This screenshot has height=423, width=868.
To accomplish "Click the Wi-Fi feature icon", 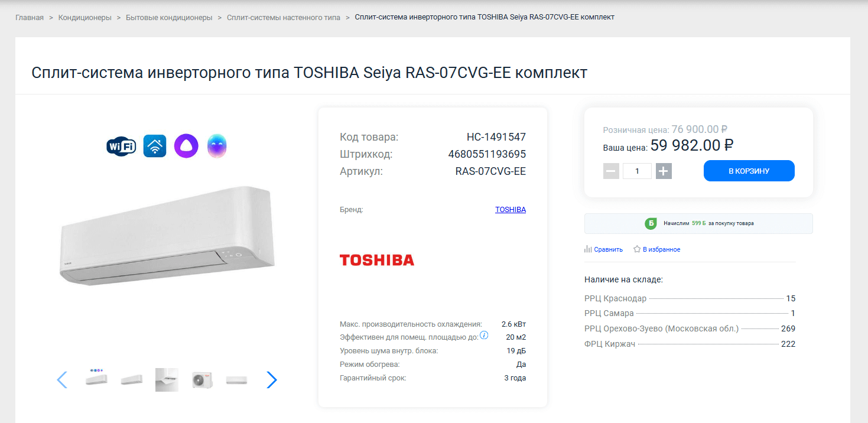I will [x=121, y=146].
